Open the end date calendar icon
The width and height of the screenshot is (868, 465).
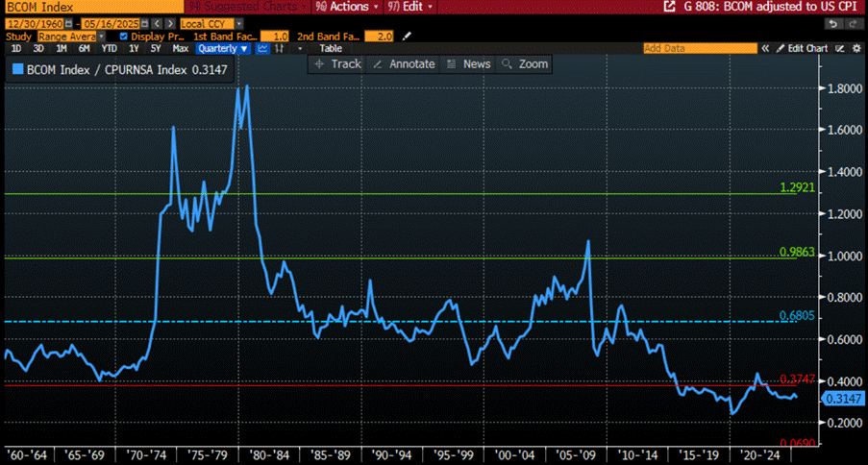(144, 24)
